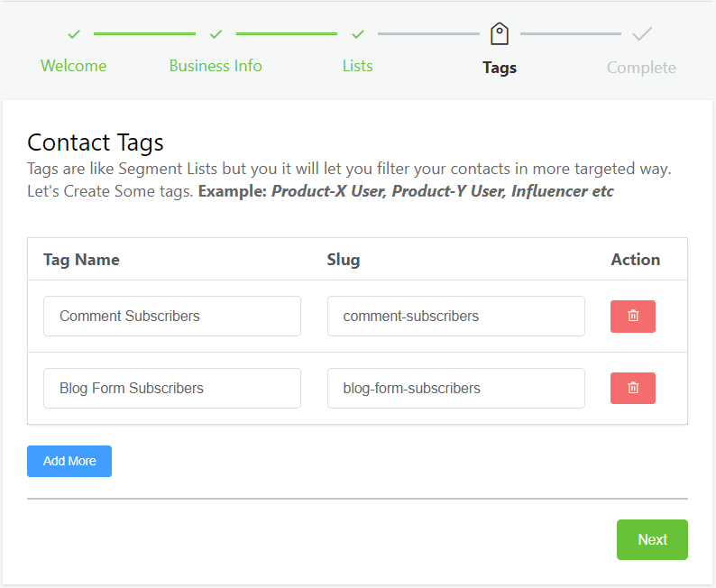This screenshot has height=588, width=716.
Task: Edit the blog-form-subscribers slug field
Action: click(455, 389)
